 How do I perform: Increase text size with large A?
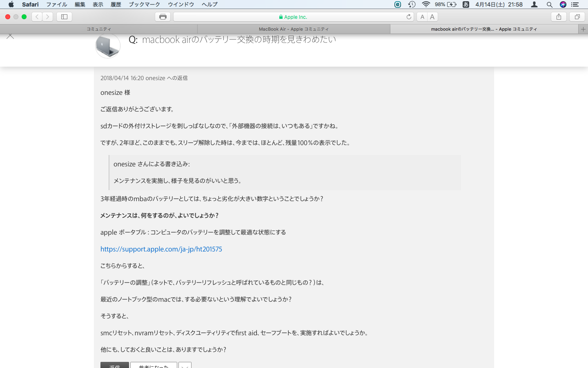[x=432, y=17]
